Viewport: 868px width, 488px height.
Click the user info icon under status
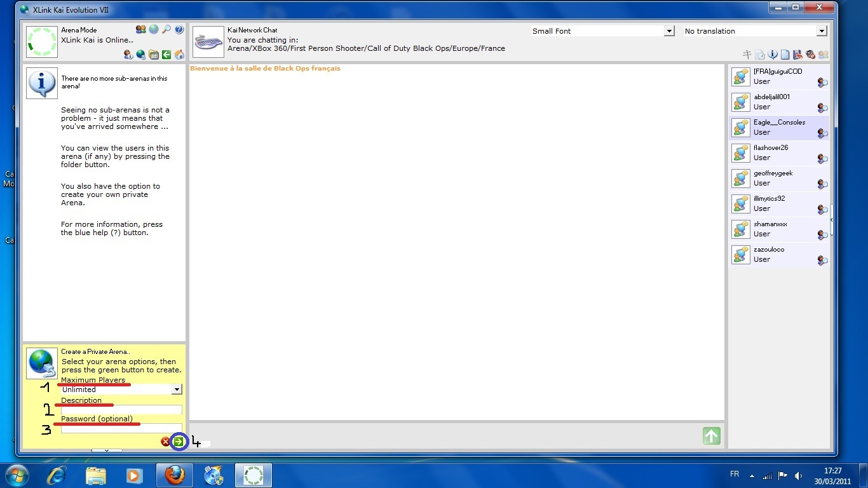[x=128, y=55]
